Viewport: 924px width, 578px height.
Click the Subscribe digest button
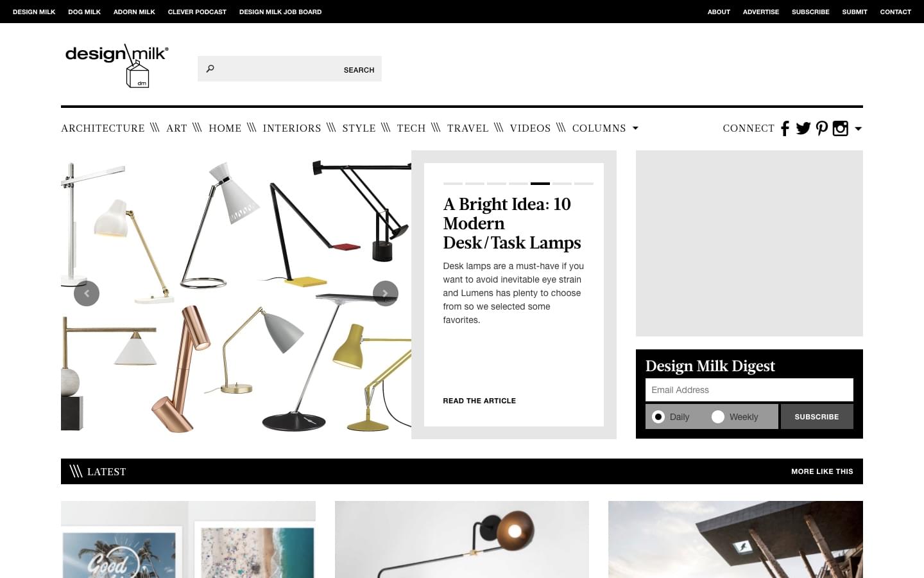pyautogui.click(x=817, y=417)
